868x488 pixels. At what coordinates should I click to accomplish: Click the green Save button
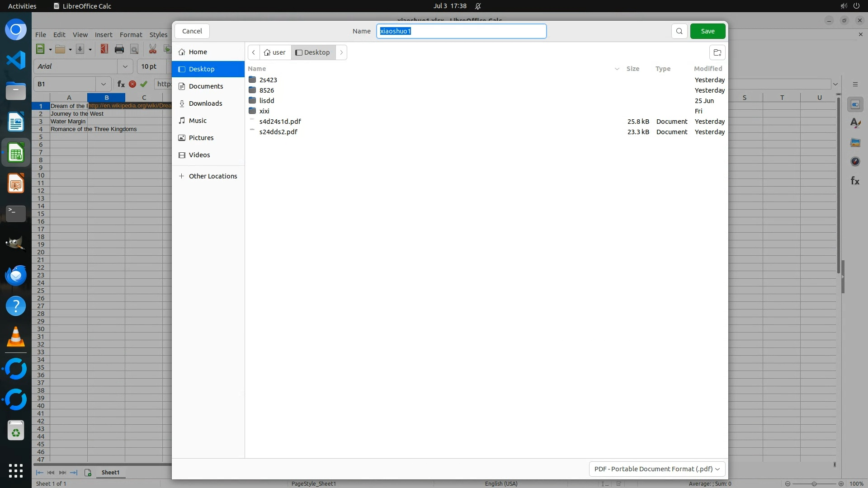pos(708,31)
